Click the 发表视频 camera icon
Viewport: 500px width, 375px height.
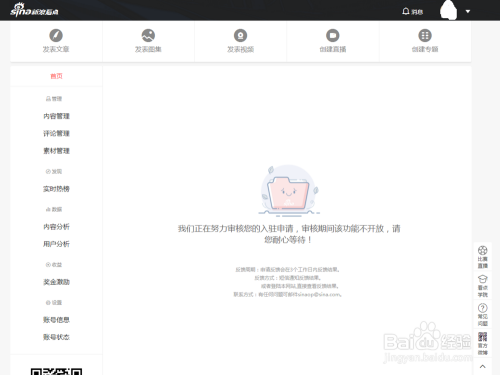point(240,35)
